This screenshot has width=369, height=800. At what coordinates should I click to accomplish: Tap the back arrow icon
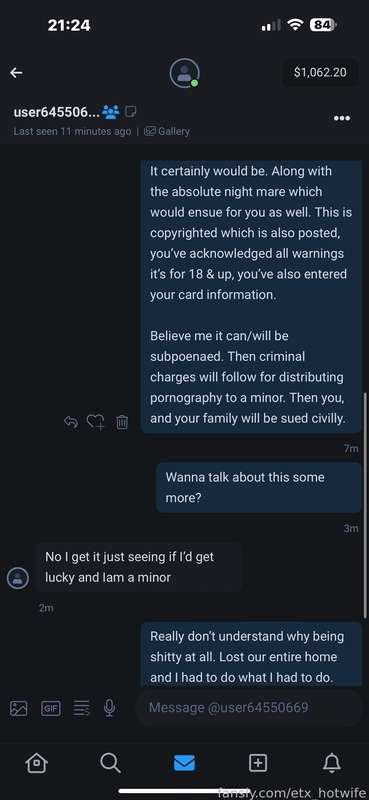(x=16, y=73)
